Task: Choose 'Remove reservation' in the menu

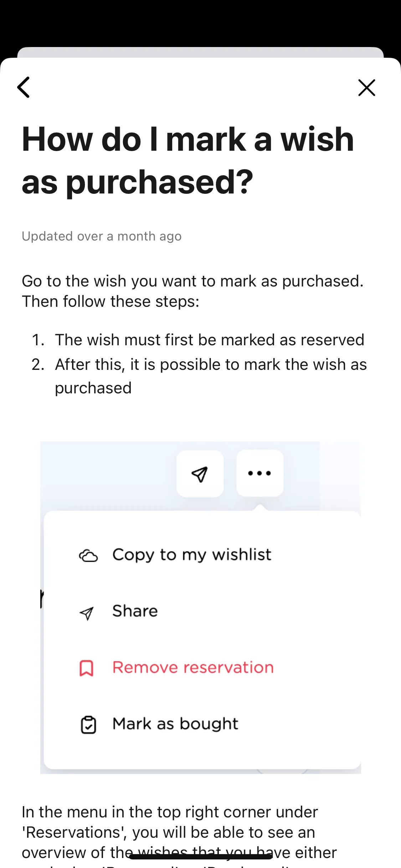Action: click(x=193, y=667)
